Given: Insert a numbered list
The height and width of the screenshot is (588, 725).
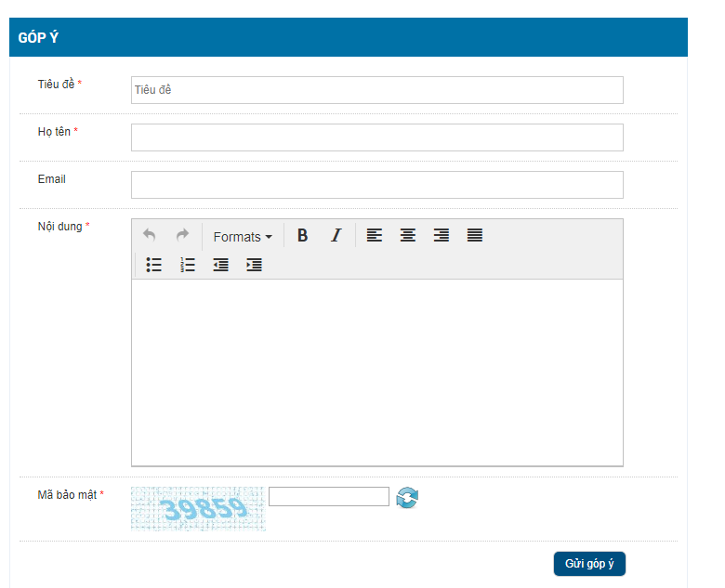Looking at the screenshot, I should pos(188,265).
